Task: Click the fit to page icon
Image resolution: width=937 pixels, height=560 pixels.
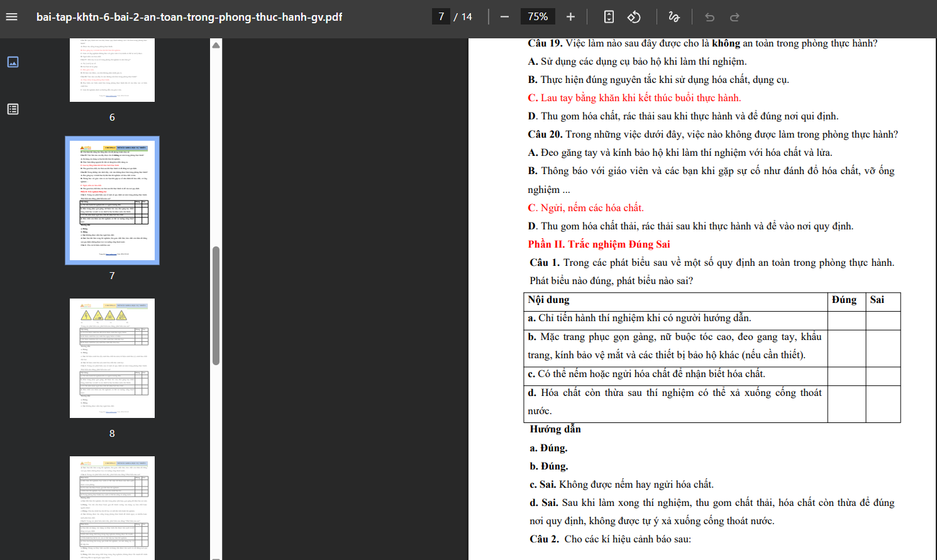Action: point(609,17)
